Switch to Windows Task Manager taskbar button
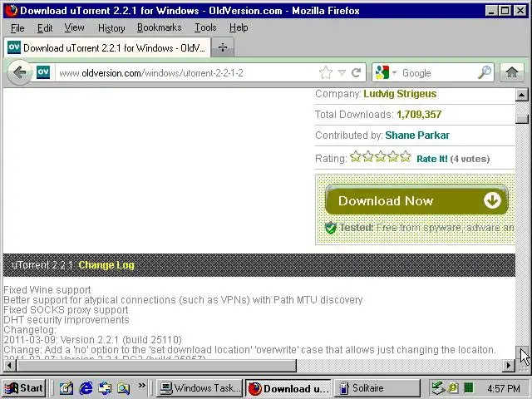 pyautogui.click(x=200, y=388)
